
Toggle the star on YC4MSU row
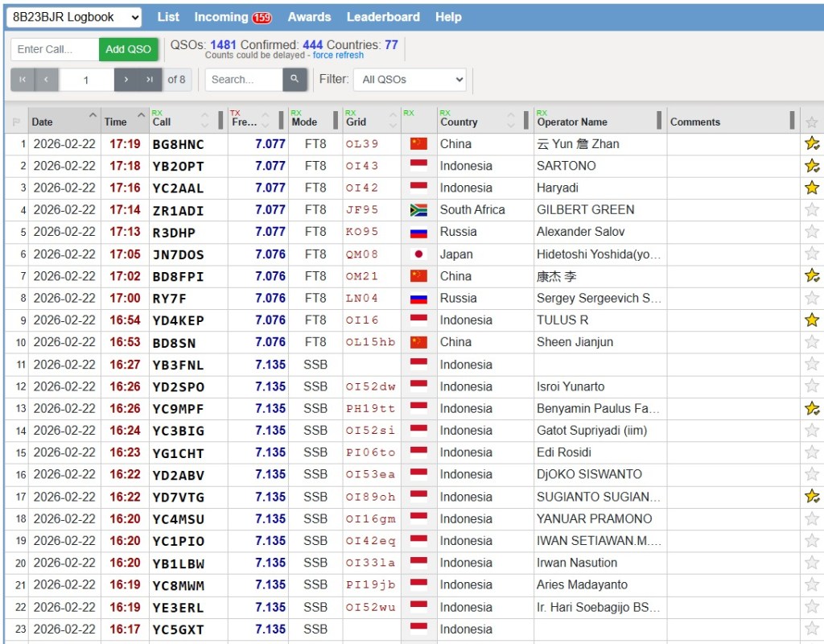[x=812, y=519]
